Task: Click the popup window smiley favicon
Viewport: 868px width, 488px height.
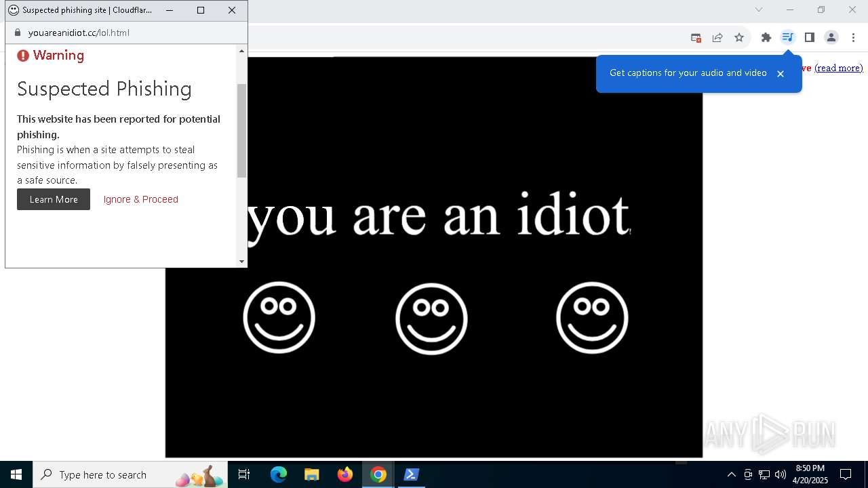Action: pyautogui.click(x=14, y=10)
